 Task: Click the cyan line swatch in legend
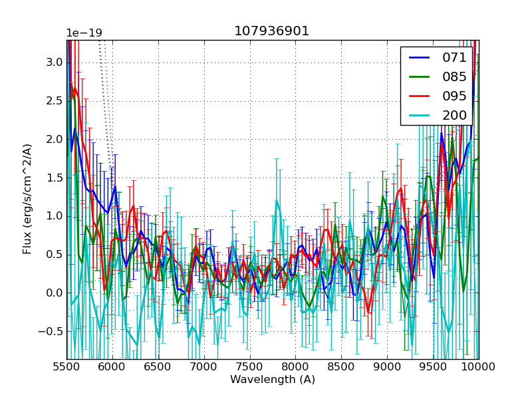[419, 115]
